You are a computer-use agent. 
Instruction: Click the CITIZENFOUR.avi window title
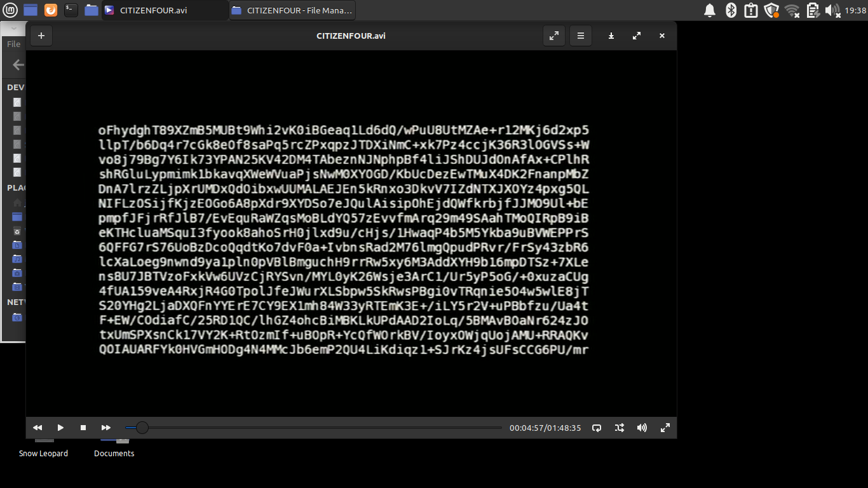click(x=351, y=36)
